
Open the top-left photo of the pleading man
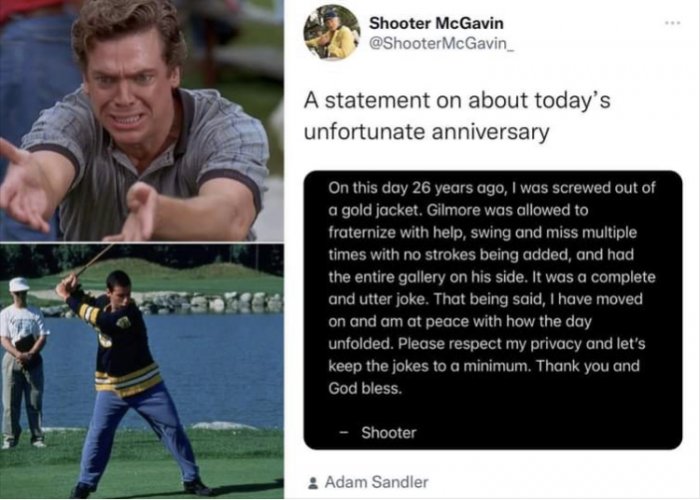(x=140, y=120)
